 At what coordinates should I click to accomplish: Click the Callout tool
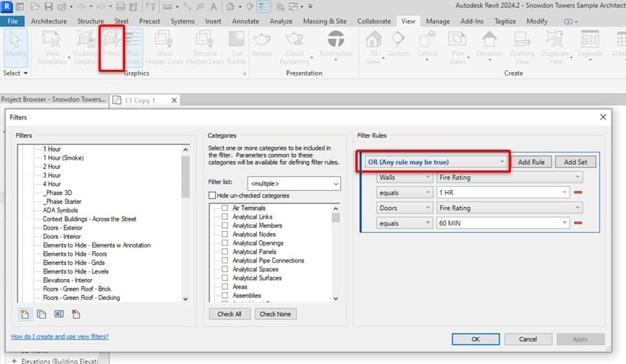pyautogui.click(x=427, y=45)
